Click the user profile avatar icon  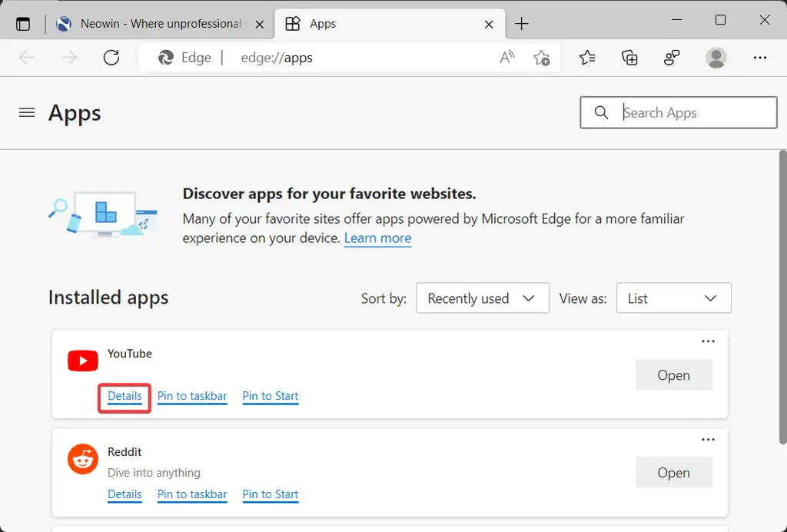tap(716, 58)
